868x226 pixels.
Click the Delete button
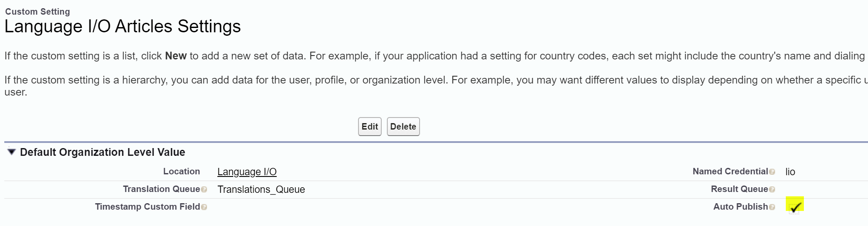point(403,127)
